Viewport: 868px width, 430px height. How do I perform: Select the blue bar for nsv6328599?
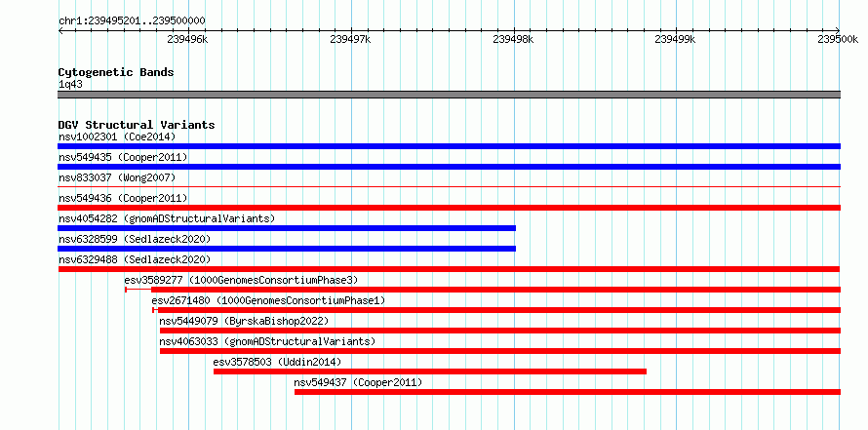287,249
